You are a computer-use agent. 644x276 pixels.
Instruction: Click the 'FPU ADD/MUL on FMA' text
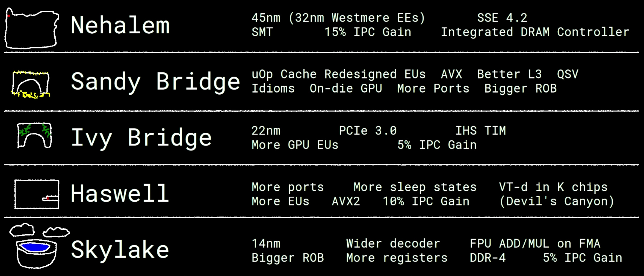pyautogui.click(x=535, y=244)
